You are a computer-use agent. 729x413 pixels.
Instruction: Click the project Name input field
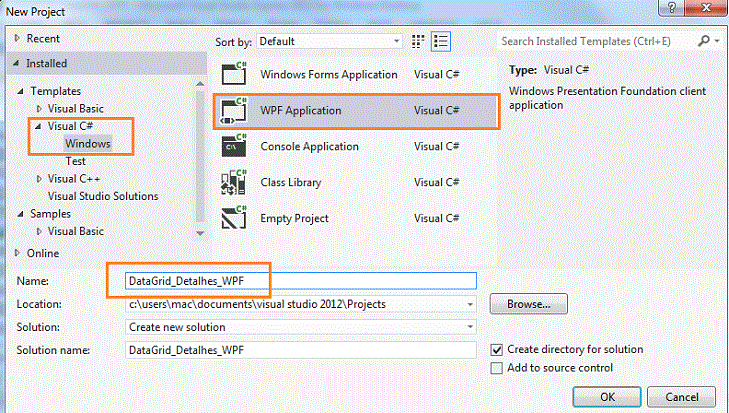(301, 281)
